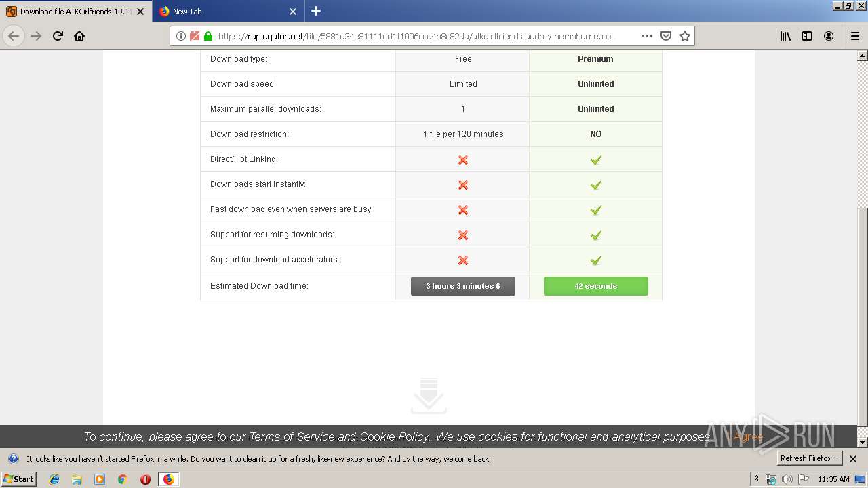Click the Premium column header
The width and height of the screenshot is (868, 488).
(595, 59)
